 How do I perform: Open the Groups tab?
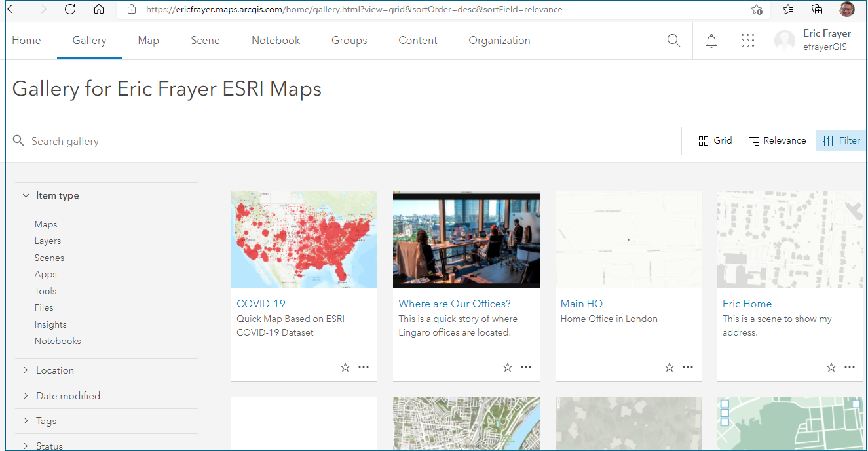[x=349, y=41]
